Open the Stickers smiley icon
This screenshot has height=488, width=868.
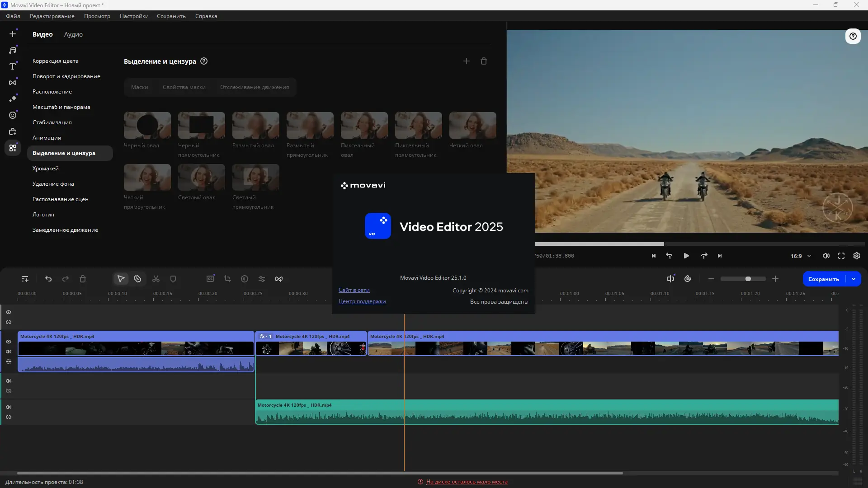pos(13,115)
